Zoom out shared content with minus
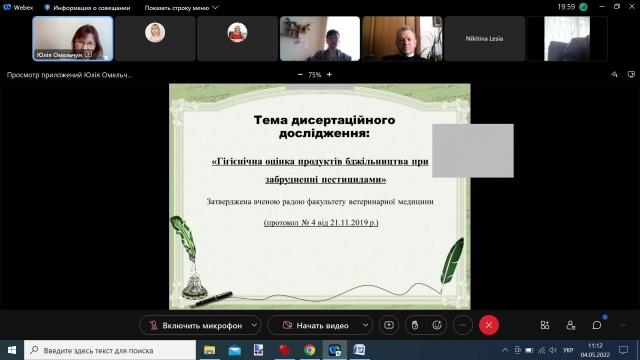Viewport: 640px width, 360px height. pyautogui.click(x=300, y=75)
